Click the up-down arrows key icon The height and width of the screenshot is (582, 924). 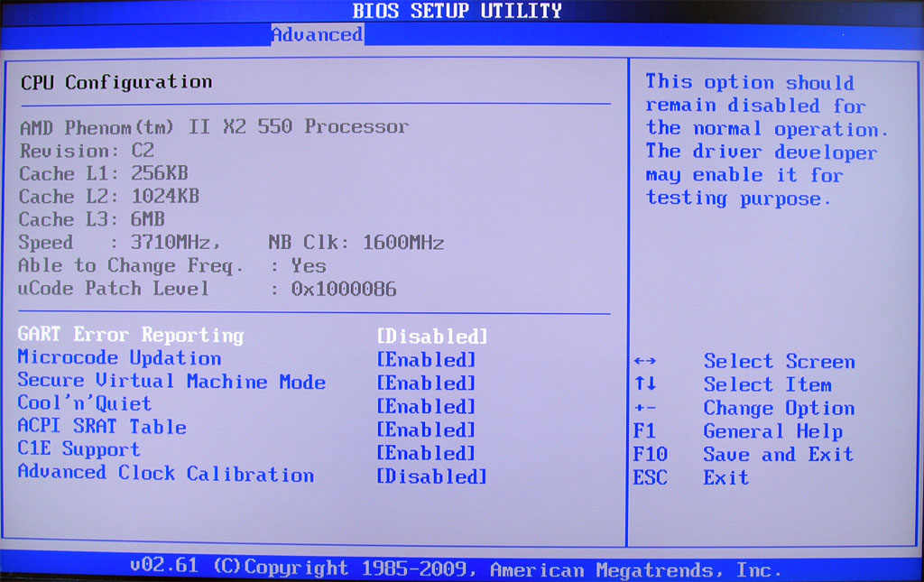coord(645,384)
